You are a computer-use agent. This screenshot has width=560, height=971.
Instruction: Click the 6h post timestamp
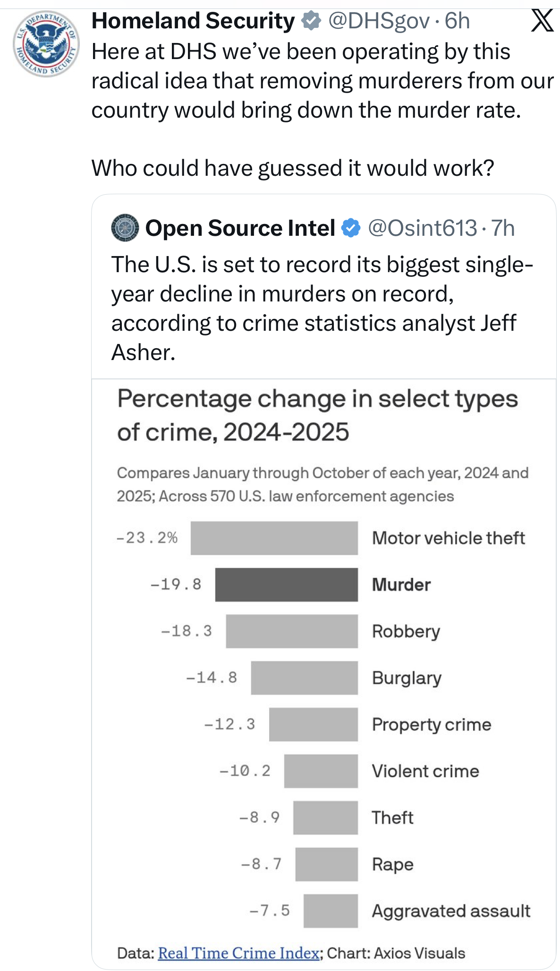tap(457, 21)
